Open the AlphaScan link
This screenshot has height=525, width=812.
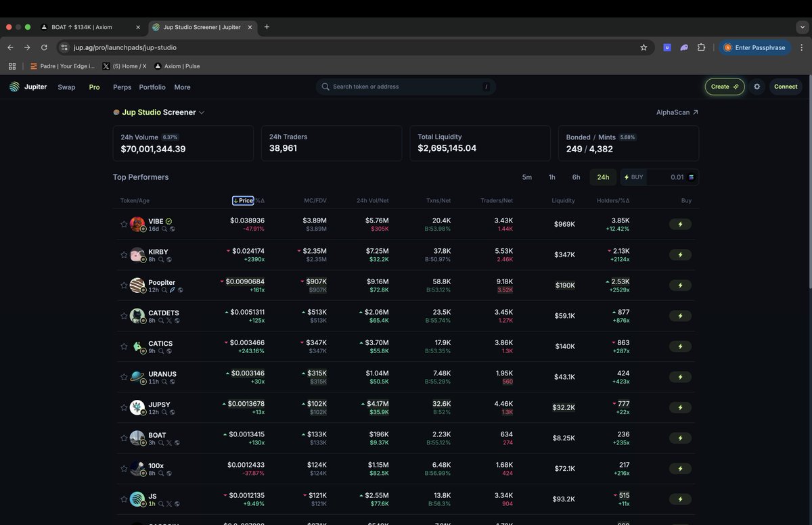(x=677, y=112)
